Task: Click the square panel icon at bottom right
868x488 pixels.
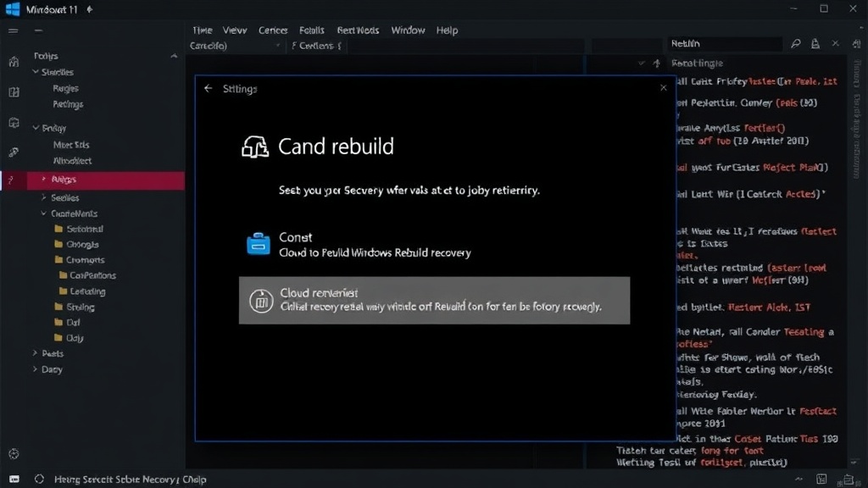Action: (821, 480)
